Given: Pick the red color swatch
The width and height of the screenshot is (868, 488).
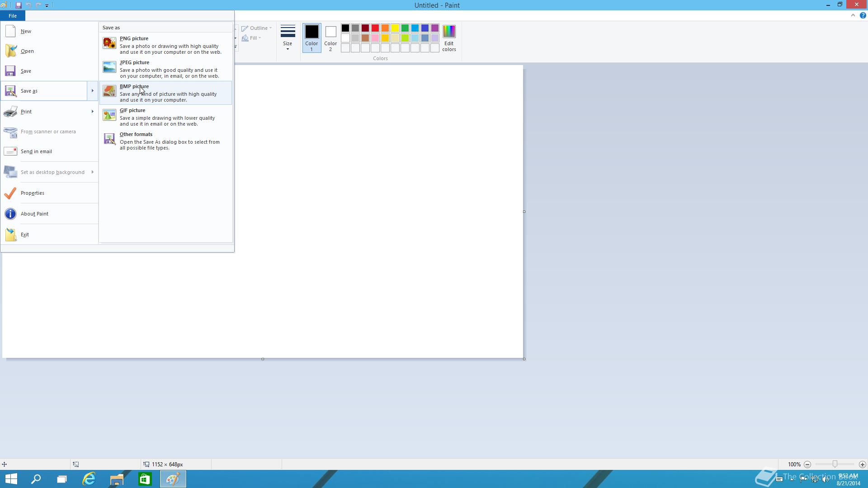Looking at the screenshot, I should tap(375, 28).
